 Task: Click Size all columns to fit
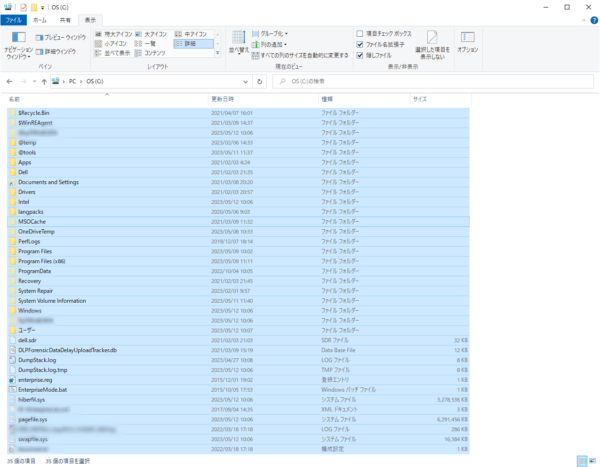pos(300,56)
